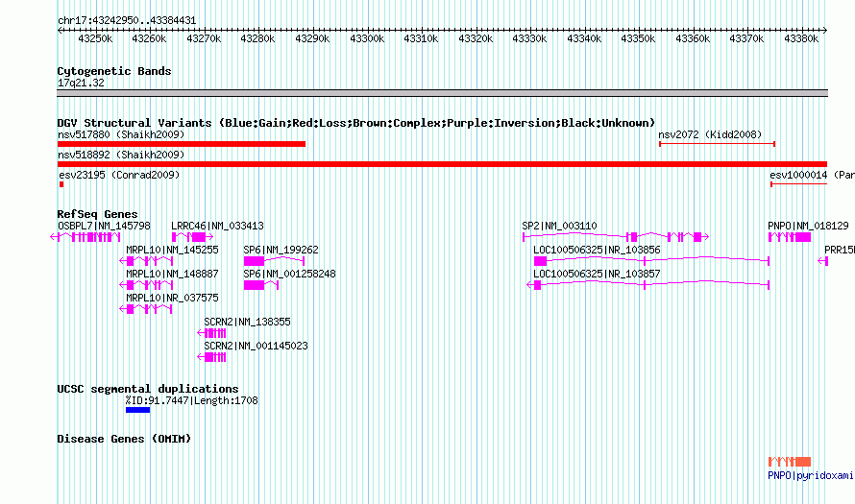Select the MRPL10|NR_037575 transcript glyph
855x504 pixels.
(x=146, y=309)
